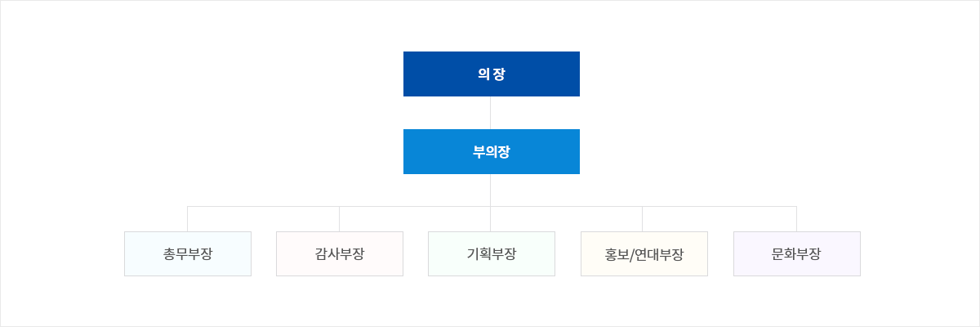Click branch line above 기획부장 box
Viewport: 980px width, 327px height.
(491, 218)
